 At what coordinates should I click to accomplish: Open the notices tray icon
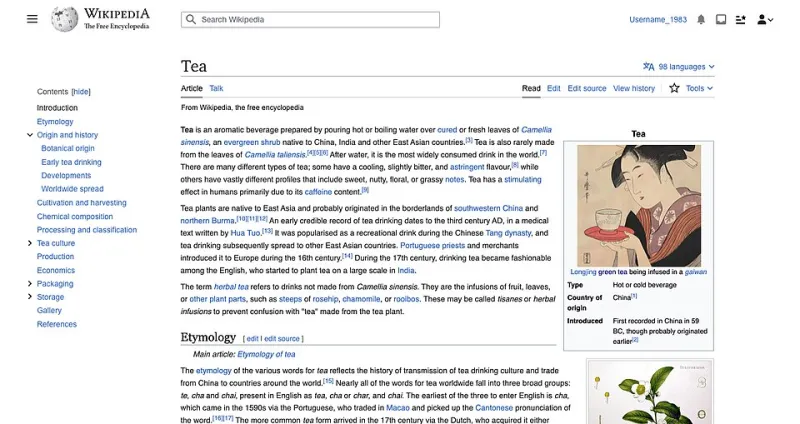tap(721, 19)
